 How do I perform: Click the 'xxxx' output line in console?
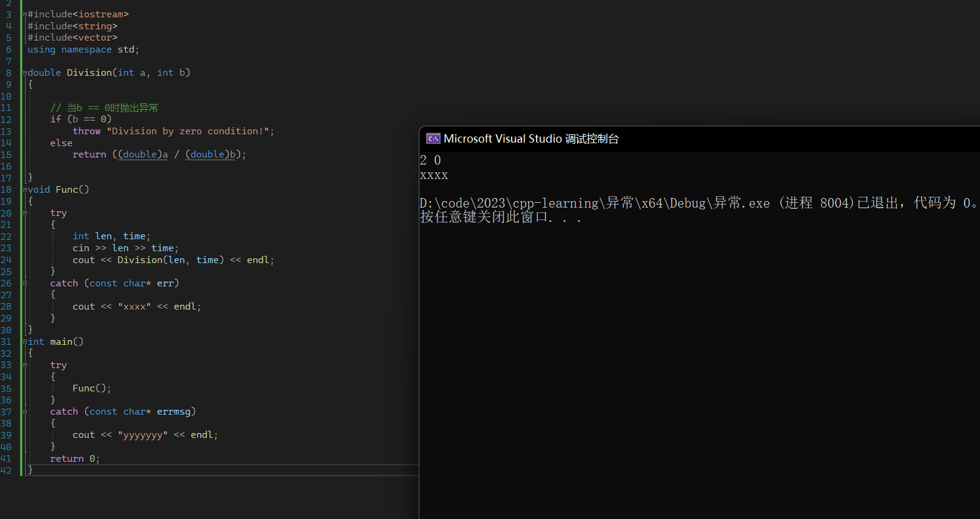(434, 175)
